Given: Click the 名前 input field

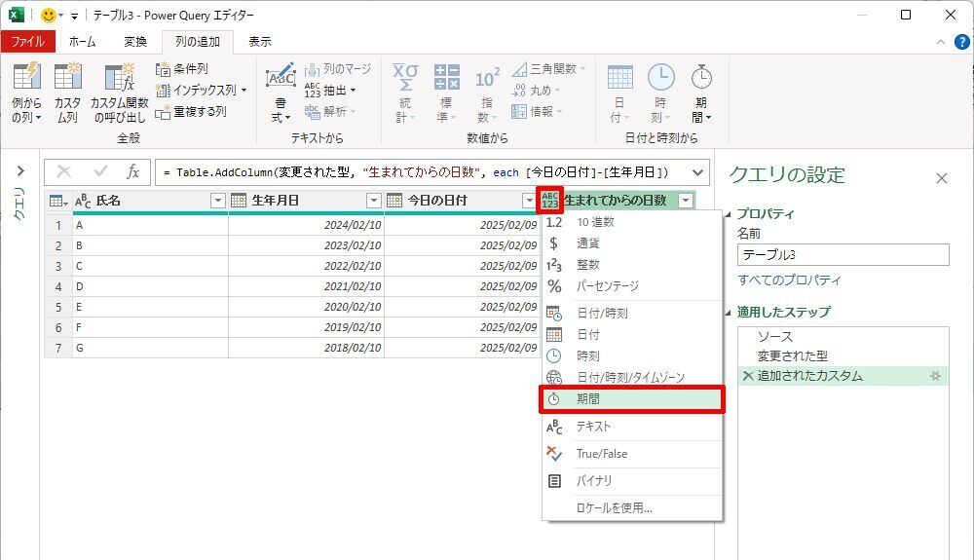Looking at the screenshot, I should 843,255.
